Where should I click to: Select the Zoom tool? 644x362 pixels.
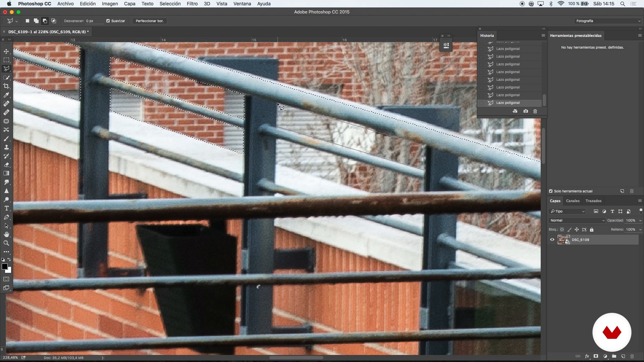[6, 243]
